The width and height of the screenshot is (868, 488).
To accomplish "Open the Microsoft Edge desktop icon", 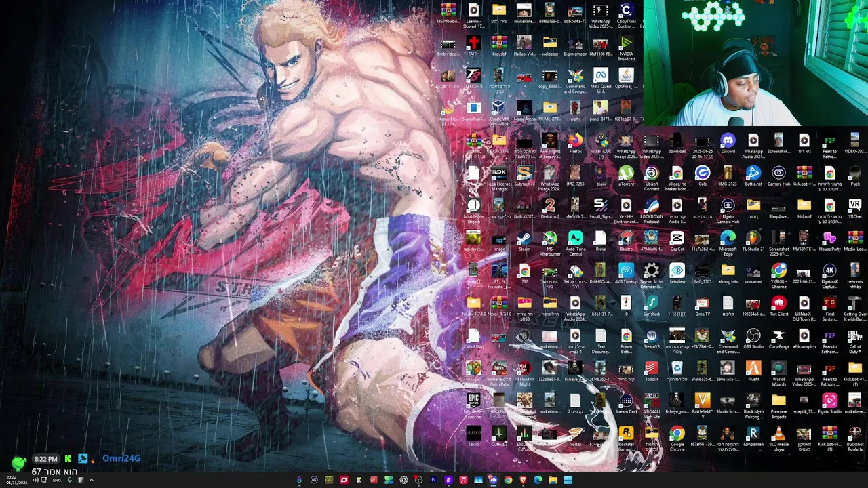I will tap(728, 243).
